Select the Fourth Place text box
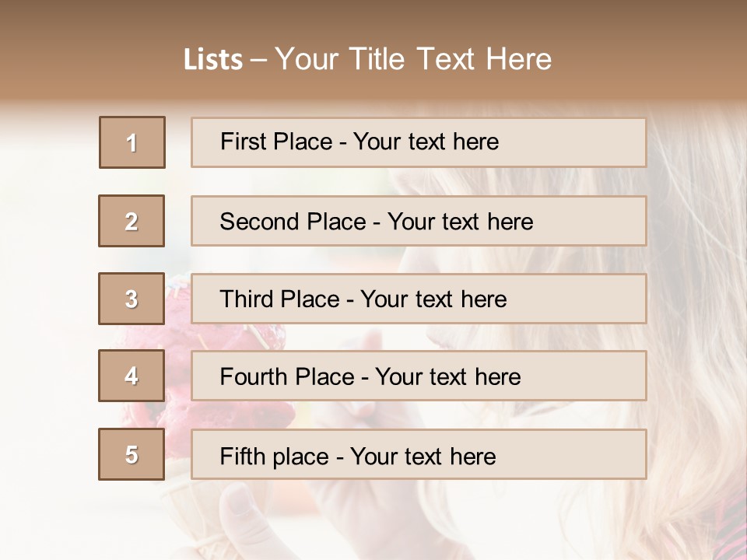 (x=419, y=376)
